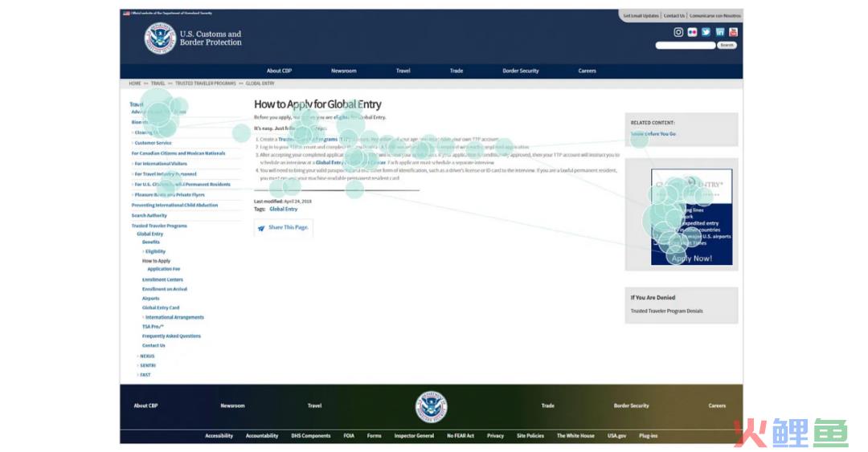Viewport: 868px width, 452px height.
Task: Open the Flickr social icon
Action: pos(692,32)
